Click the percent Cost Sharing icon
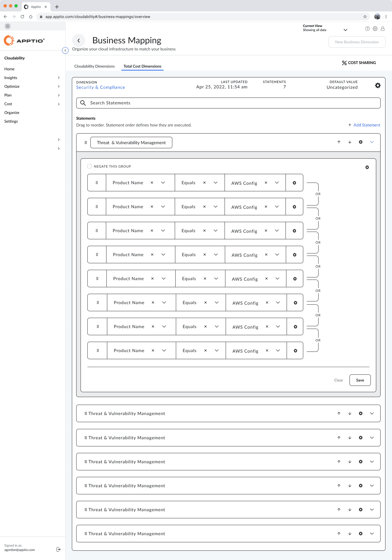Viewport: 392px width, 560px height. pyautogui.click(x=344, y=63)
